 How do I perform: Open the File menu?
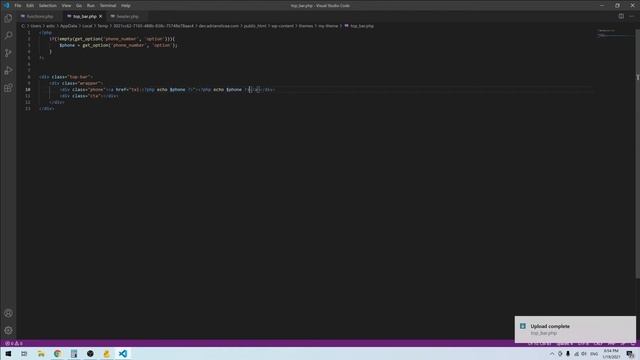[x=18, y=6]
